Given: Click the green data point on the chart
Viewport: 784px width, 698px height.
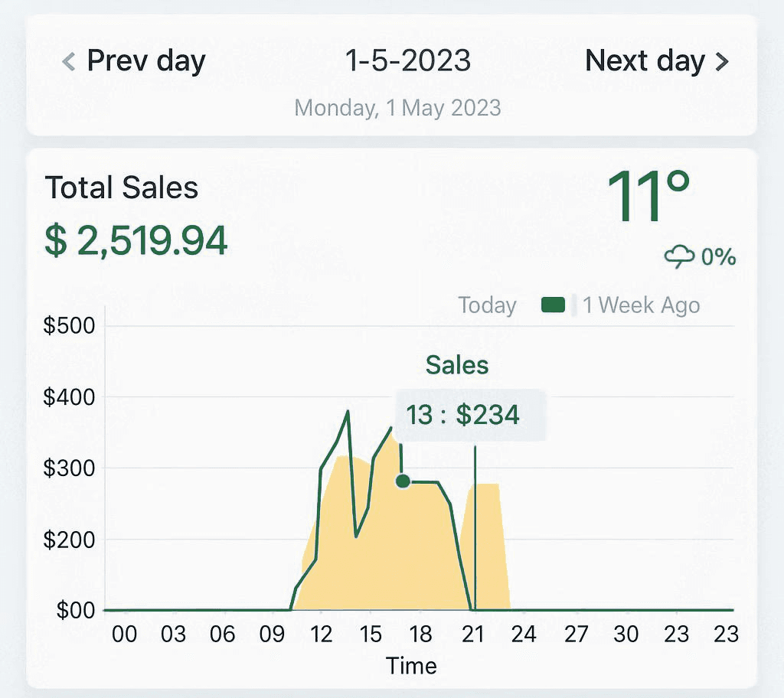Looking at the screenshot, I should (x=403, y=481).
